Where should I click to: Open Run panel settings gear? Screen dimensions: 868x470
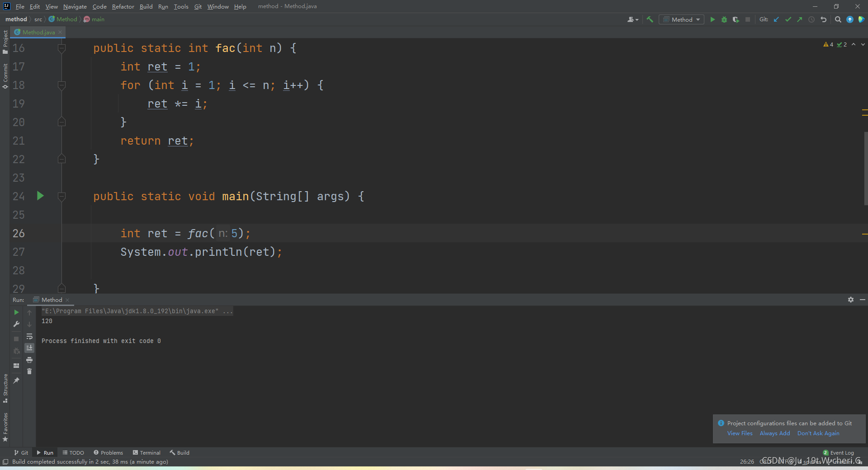click(x=851, y=300)
